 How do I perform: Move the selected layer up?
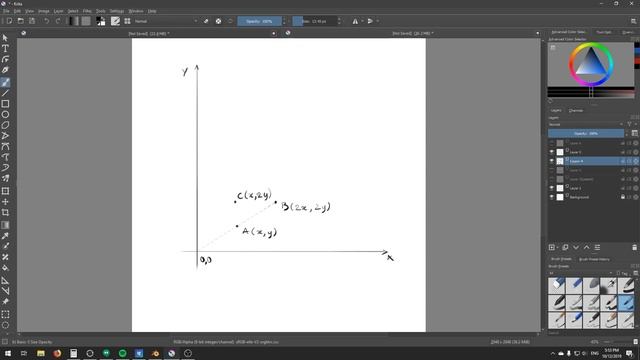click(x=587, y=247)
